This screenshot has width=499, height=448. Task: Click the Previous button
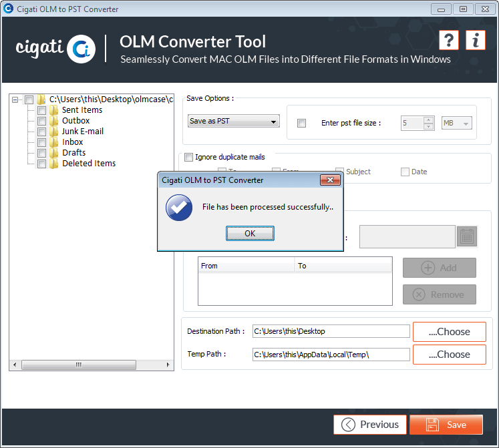(370, 425)
